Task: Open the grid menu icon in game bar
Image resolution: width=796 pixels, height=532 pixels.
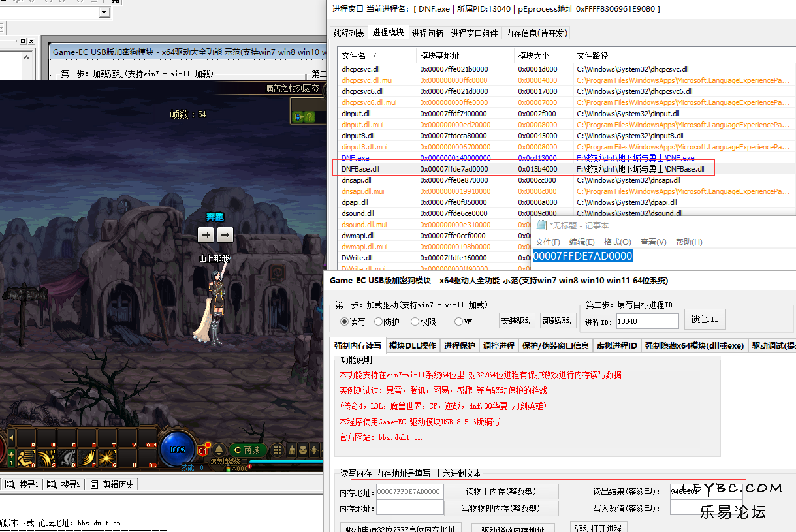Action: [x=277, y=450]
